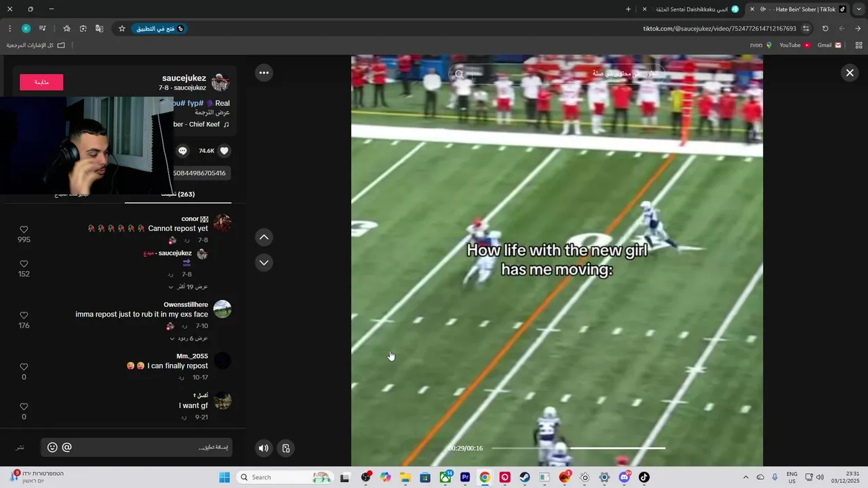868x488 pixels.
Task: Open the media control playlist icon
Action: pos(42,28)
